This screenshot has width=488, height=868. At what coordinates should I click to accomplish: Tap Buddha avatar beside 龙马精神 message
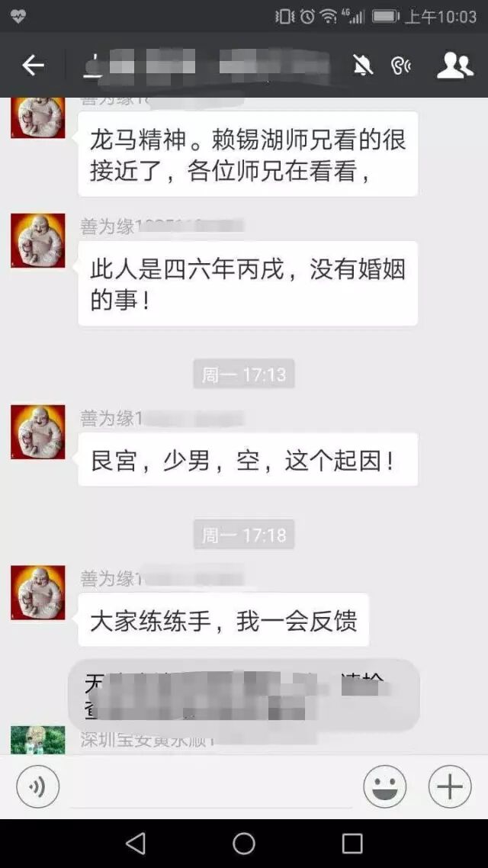tap(37, 117)
